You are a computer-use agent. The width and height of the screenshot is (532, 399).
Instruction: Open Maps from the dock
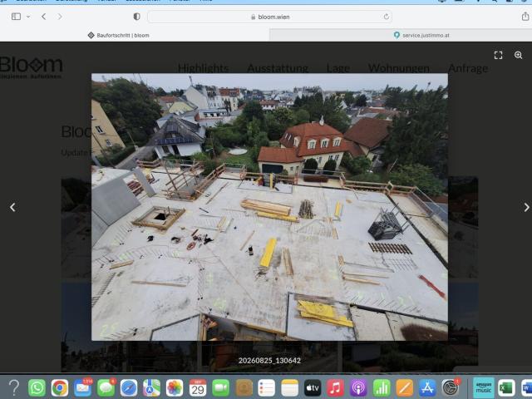click(x=151, y=387)
